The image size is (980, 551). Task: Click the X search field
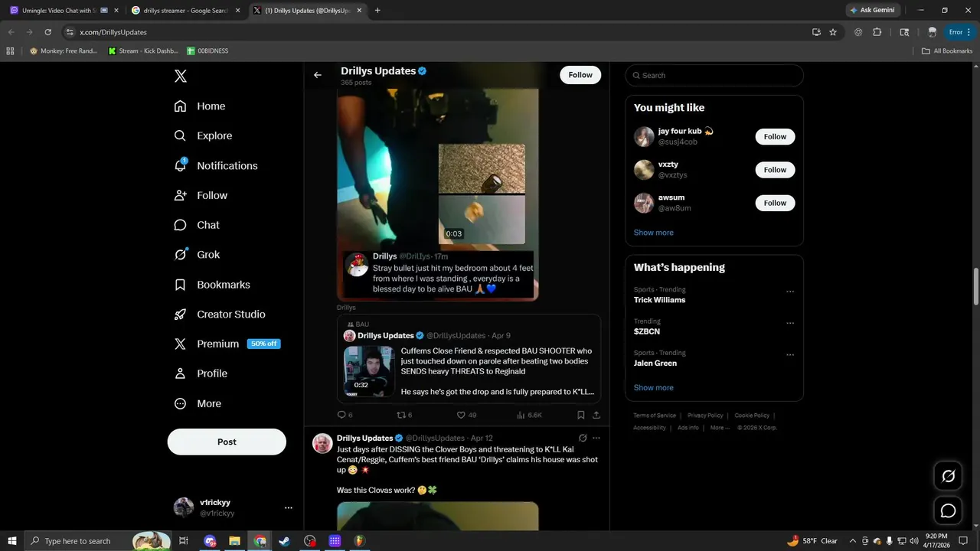point(714,75)
